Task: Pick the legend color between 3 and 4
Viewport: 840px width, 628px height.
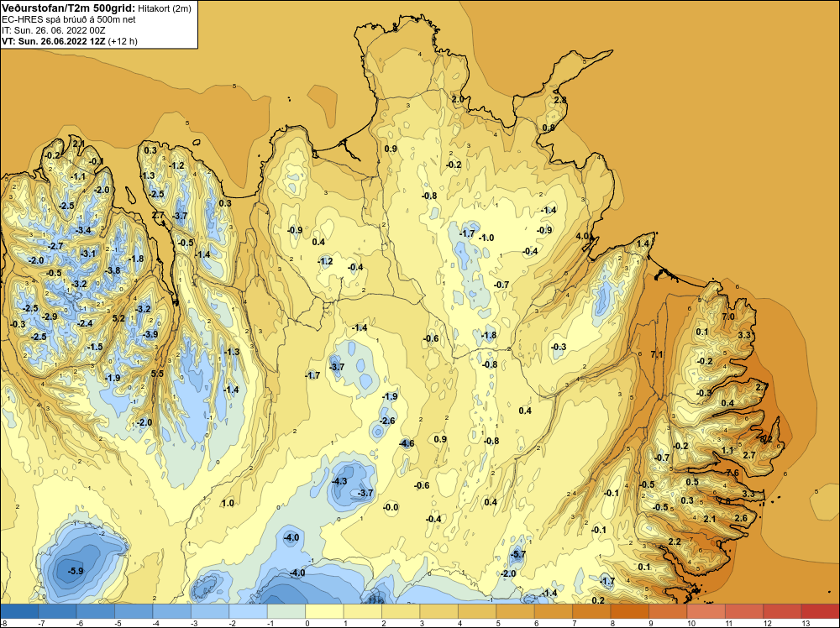Action: click(x=438, y=611)
